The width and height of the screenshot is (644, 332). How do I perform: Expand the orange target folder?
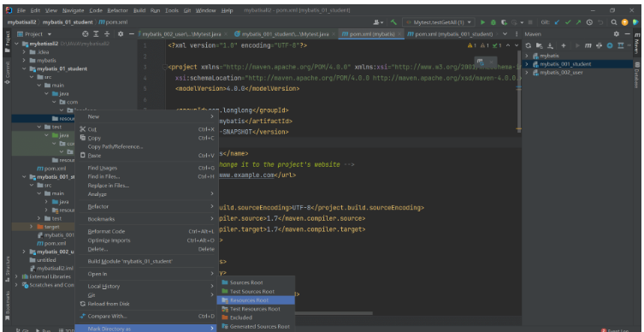pos(32,227)
